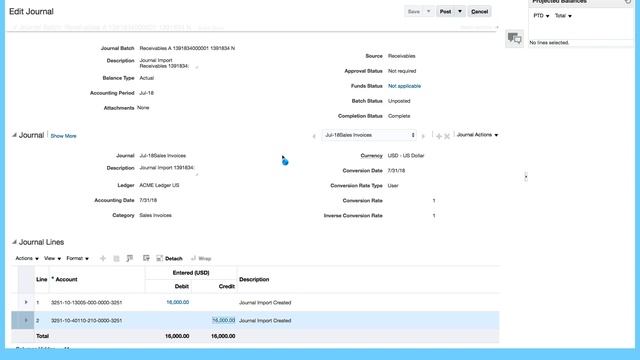Collapse the Journal section
Image resolution: width=640 pixels, height=360 pixels.
pyautogui.click(x=14, y=135)
